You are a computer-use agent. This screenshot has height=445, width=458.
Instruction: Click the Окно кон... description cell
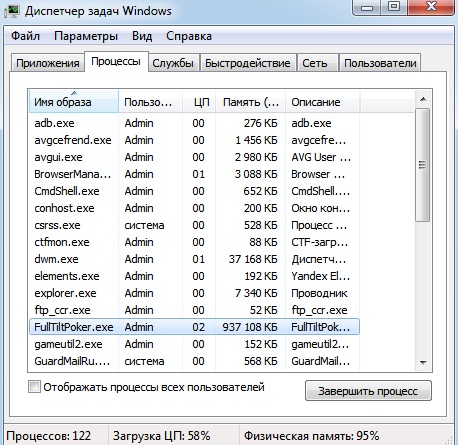point(320,208)
